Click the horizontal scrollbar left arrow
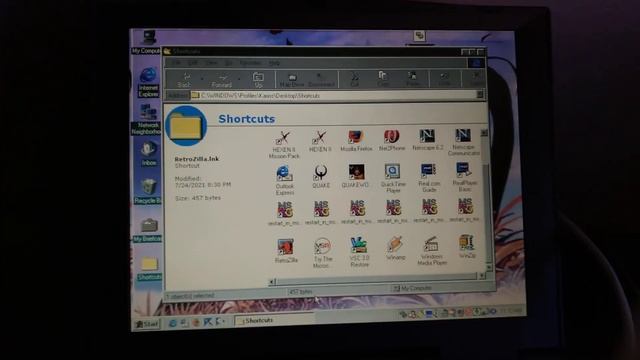The image size is (640, 360). 273,282
